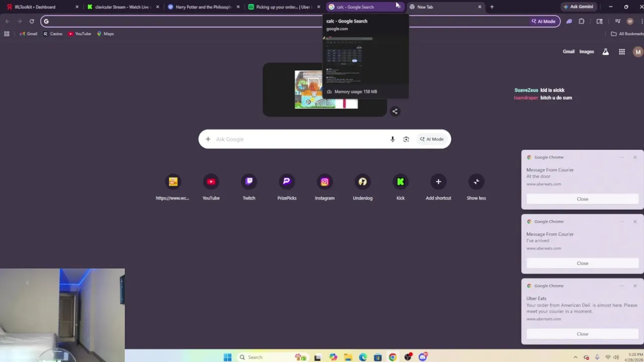Open the Underdog shortcut tile
This screenshot has width=644, height=362.
pos(363,187)
